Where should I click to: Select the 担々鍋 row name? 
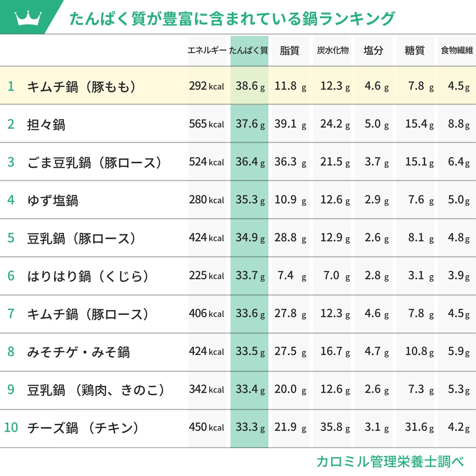coord(46,124)
